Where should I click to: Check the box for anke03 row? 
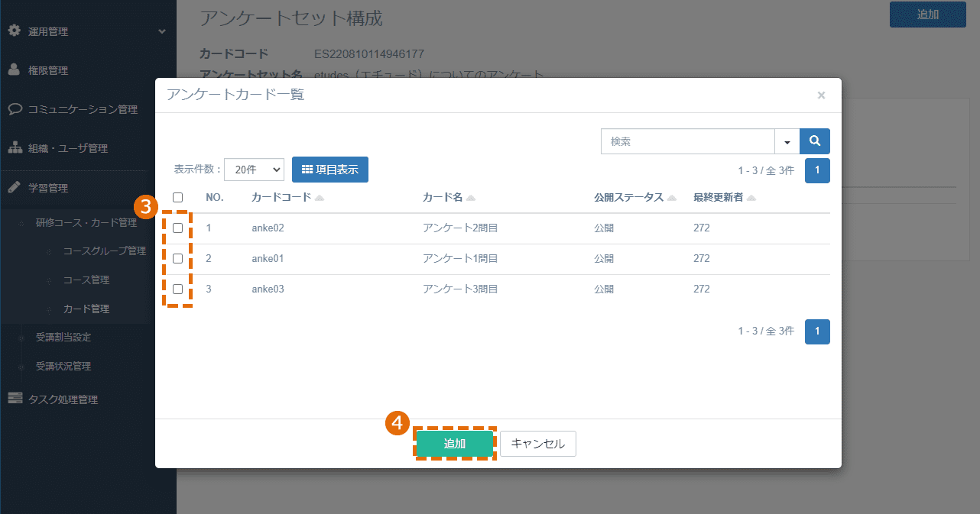177,289
